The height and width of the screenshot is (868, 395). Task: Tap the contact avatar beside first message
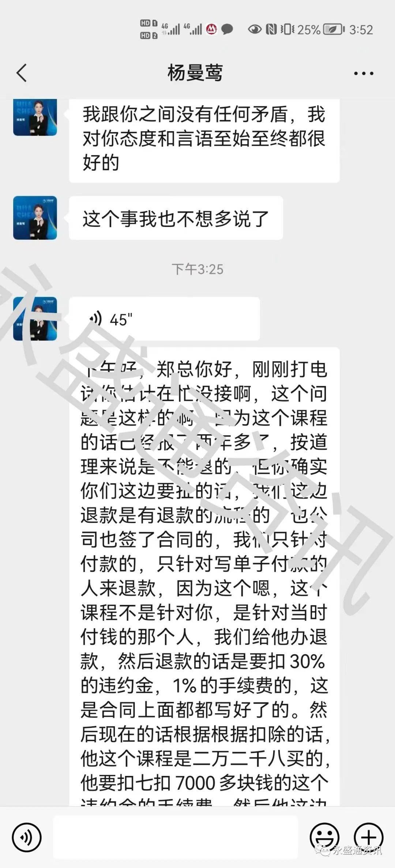pyautogui.click(x=35, y=117)
